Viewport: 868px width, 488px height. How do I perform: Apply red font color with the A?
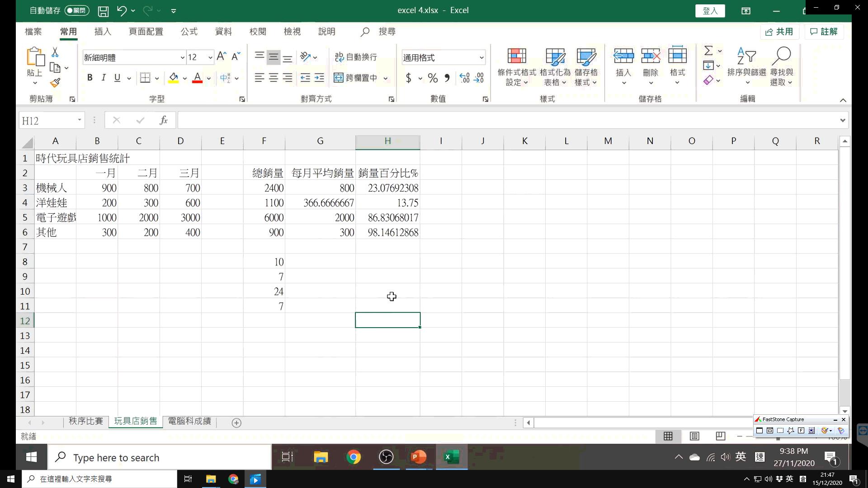pos(197,78)
